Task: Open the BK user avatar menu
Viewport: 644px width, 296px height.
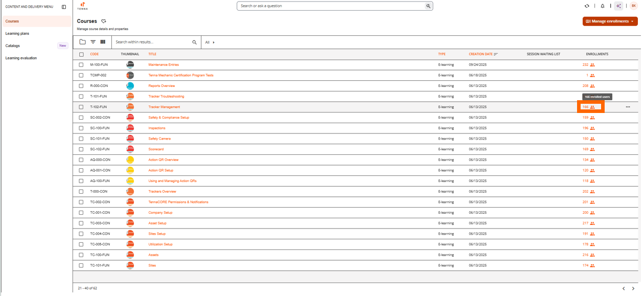Action: tap(634, 6)
